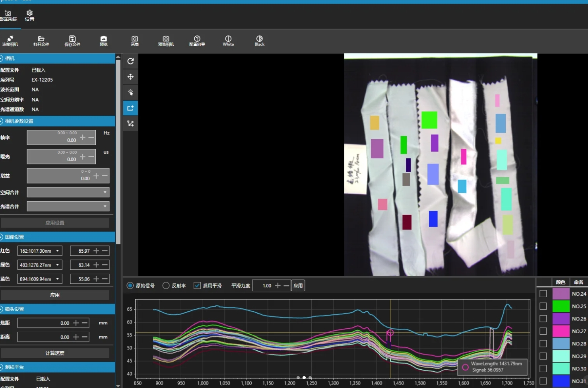Switch to the 设置 settings tab
The image size is (588, 388).
(x=29, y=16)
